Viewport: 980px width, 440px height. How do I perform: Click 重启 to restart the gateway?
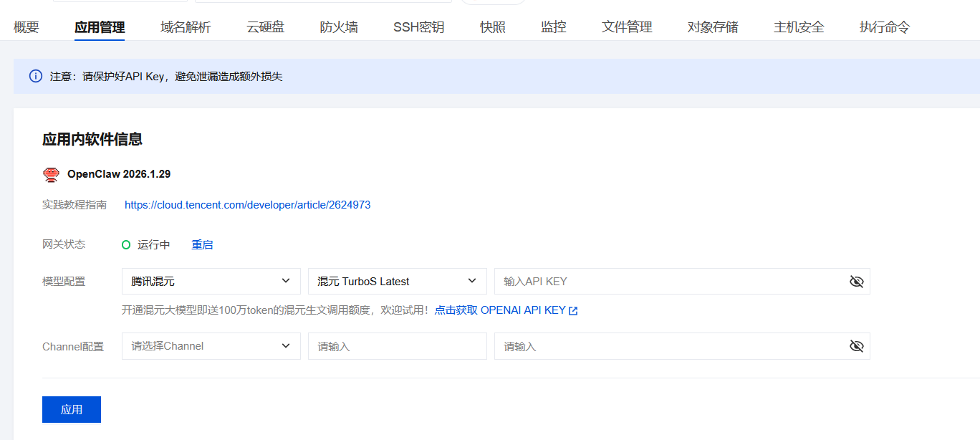pyautogui.click(x=202, y=245)
